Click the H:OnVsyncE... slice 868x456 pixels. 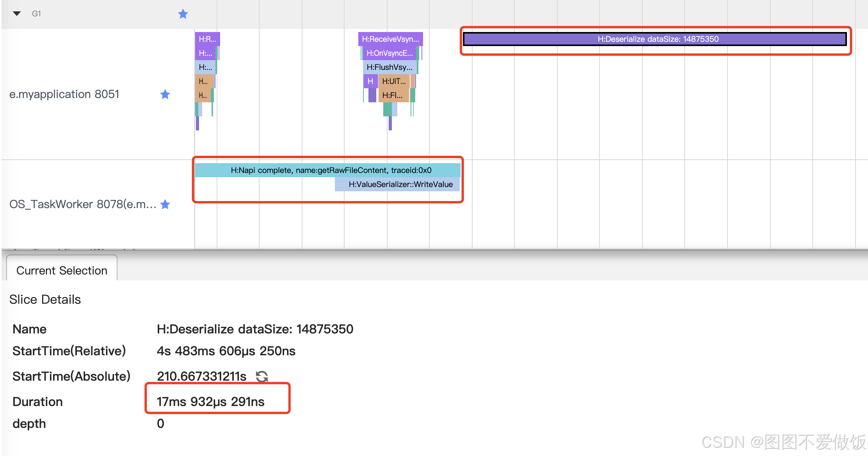point(389,53)
